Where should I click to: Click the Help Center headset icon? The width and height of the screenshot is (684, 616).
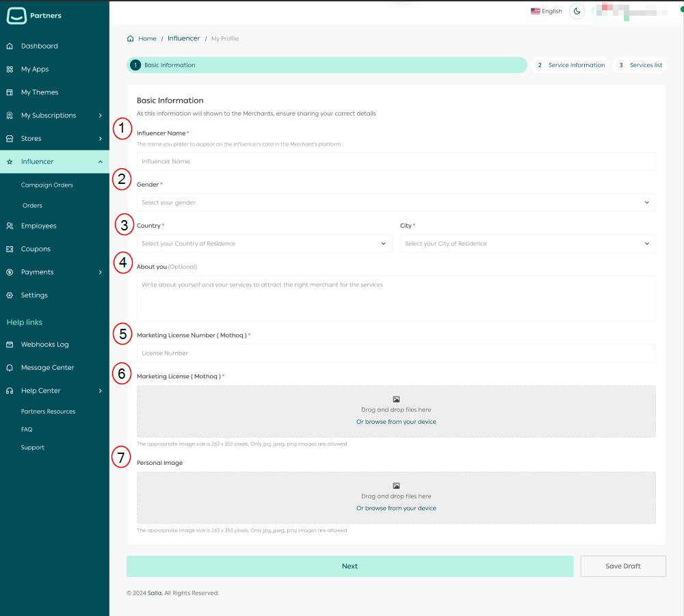click(x=10, y=390)
